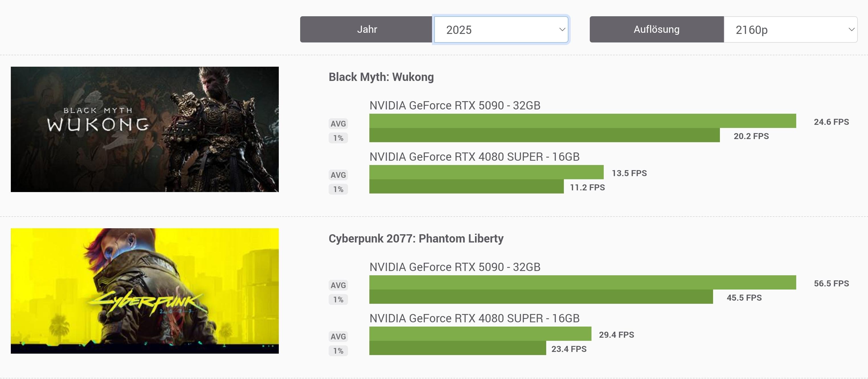Click RTX 4080 SUPER label under Cyberpunk
The width and height of the screenshot is (868, 379).
[474, 318]
